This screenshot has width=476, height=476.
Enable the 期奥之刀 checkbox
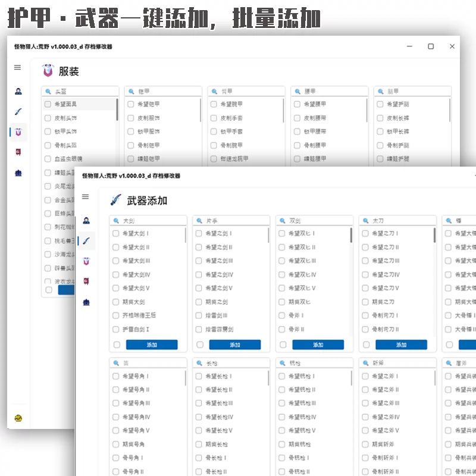pyautogui.click(x=365, y=302)
